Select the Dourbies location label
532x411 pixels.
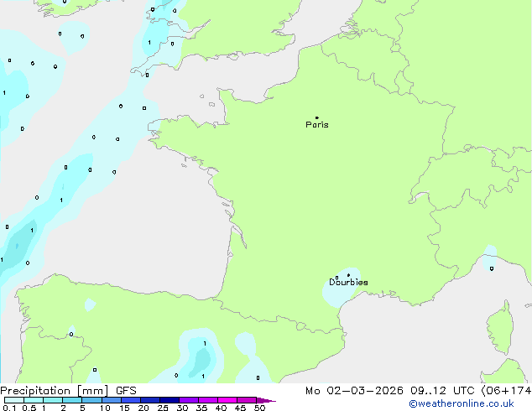pyautogui.click(x=348, y=282)
